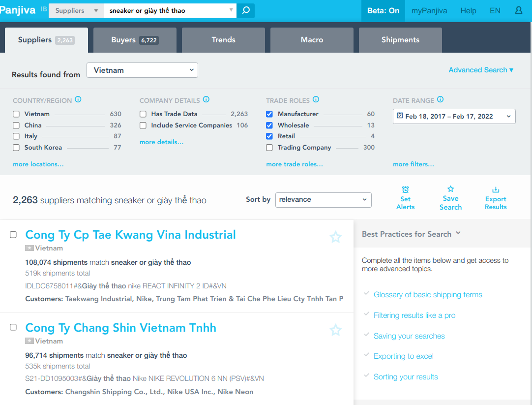Toggle the Beta: On switch

tap(383, 11)
